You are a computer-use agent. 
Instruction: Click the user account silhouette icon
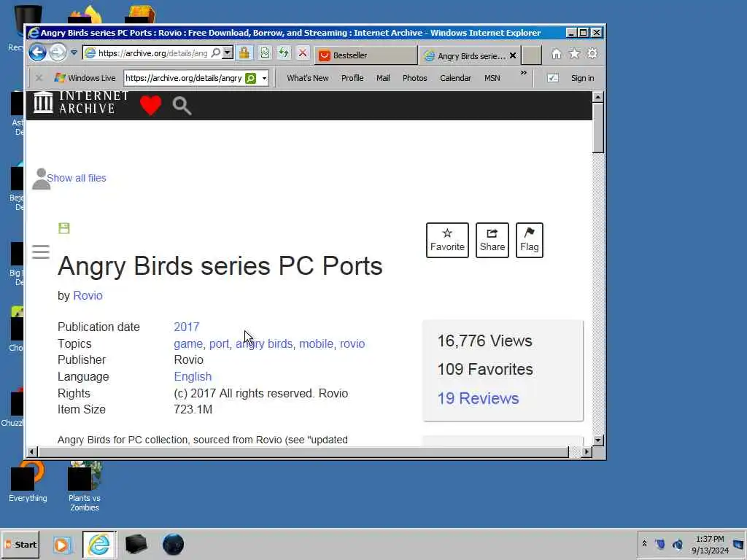pos(41,179)
